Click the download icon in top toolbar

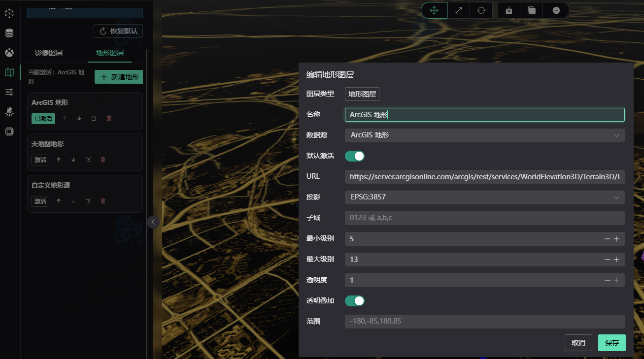click(508, 10)
